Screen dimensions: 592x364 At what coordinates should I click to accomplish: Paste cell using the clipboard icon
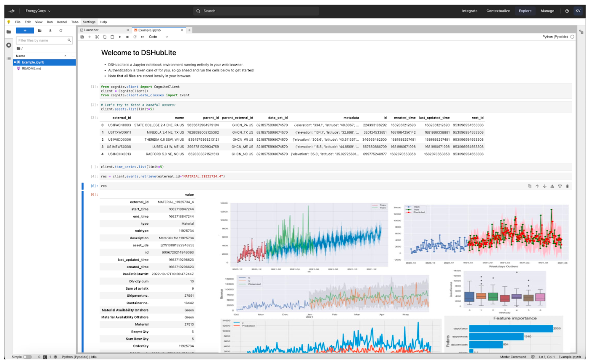pyautogui.click(x=112, y=37)
